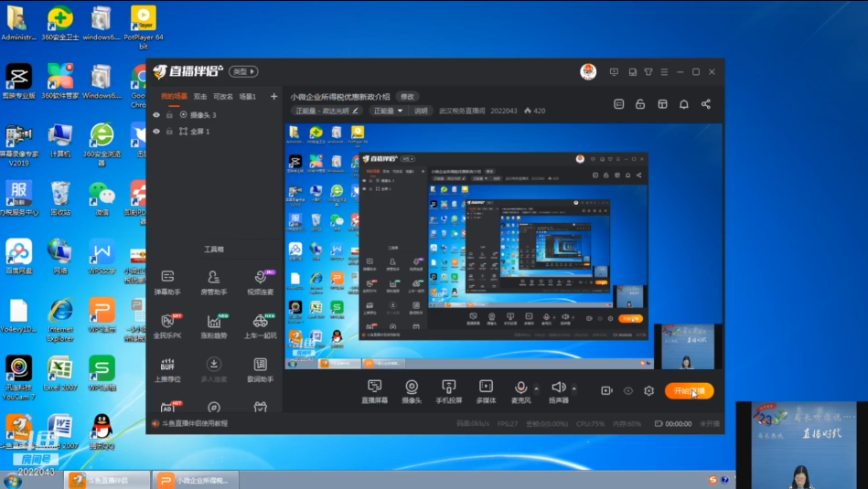Switch to the 双击 scene tab
The height and width of the screenshot is (489, 868).
coord(199,96)
